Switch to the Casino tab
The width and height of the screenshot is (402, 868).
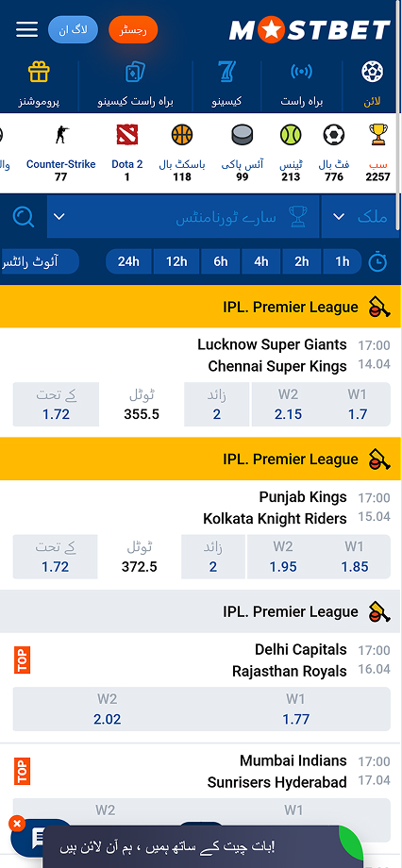point(227,85)
